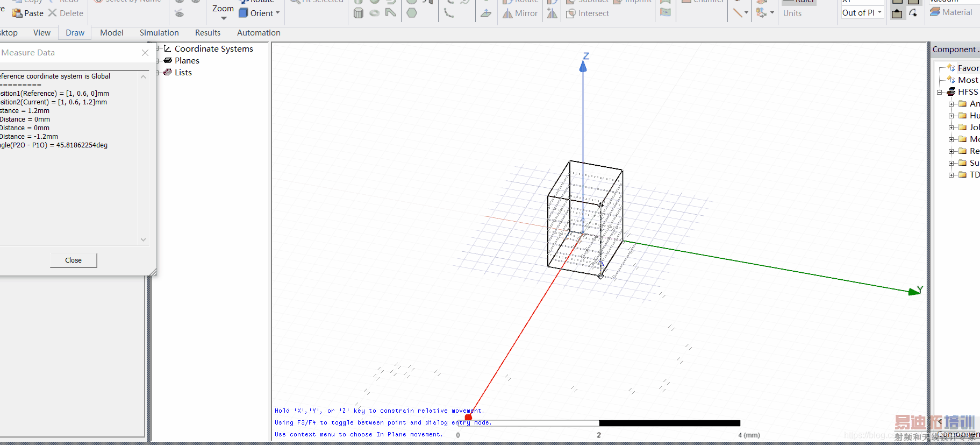Open the View ribbon tab
Image resolution: width=980 pixels, height=445 pixels.
tap(42, 33)
